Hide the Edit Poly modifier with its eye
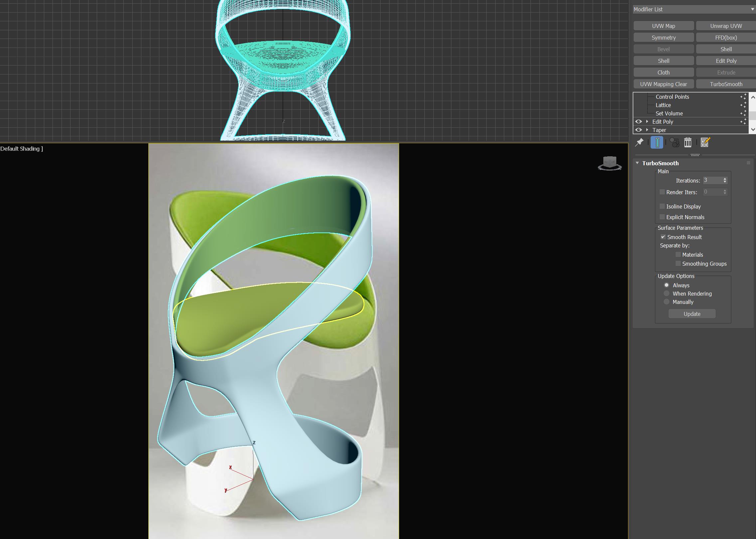Image resolution: width=756 pixels, height=539 pixels. click(x=638, y=121)
